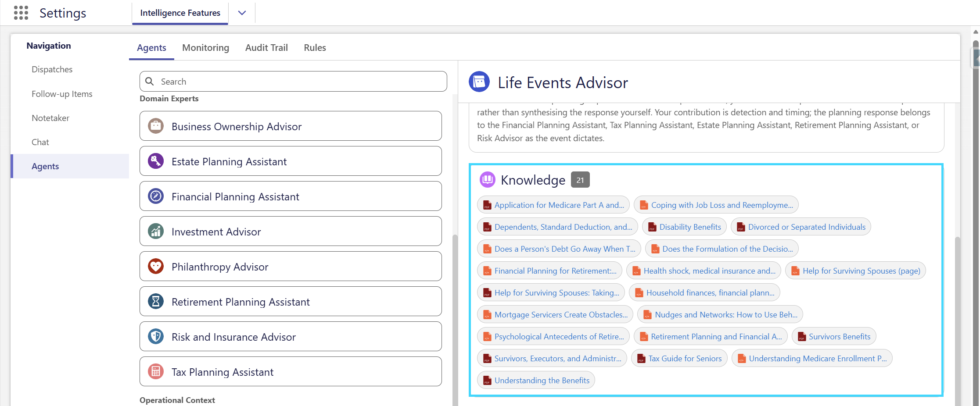Image resolution: width=980 pixels, height=406 pixels.
Task: Open the Audit Trail tab
Action: [266, 48]
